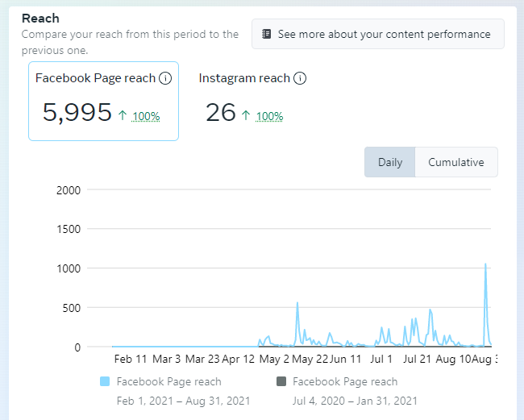Open See more about your content performance

point(377,35)
